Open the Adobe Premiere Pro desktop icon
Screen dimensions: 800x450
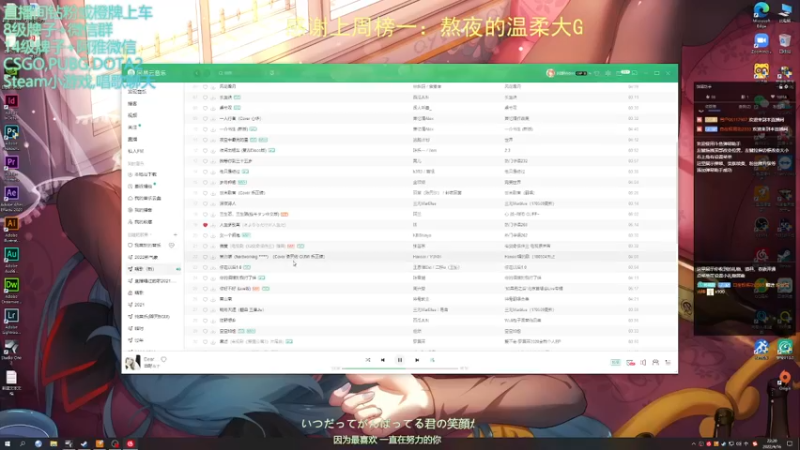coord(11,167)
